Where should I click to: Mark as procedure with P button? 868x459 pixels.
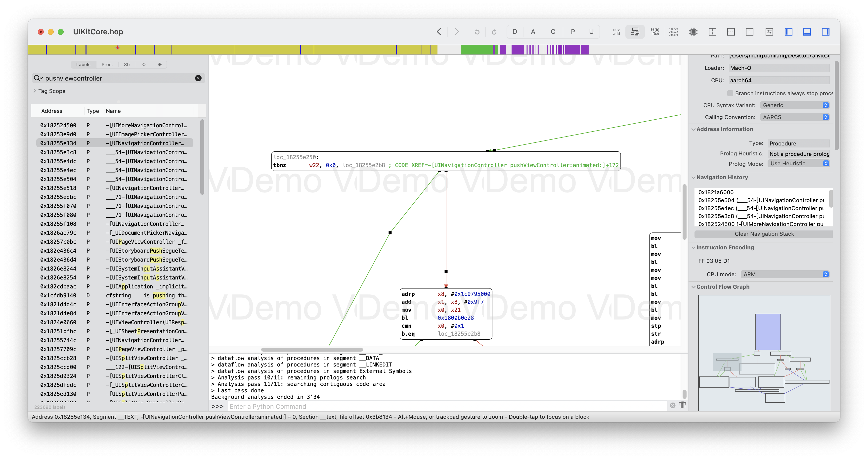(572, 32)
